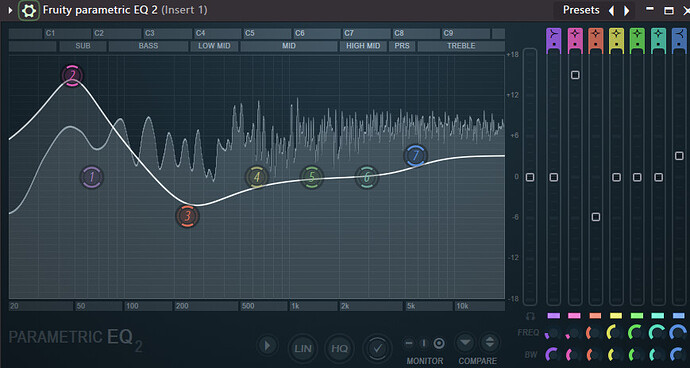Go to previous preset with left arrow

pos(611,11)
